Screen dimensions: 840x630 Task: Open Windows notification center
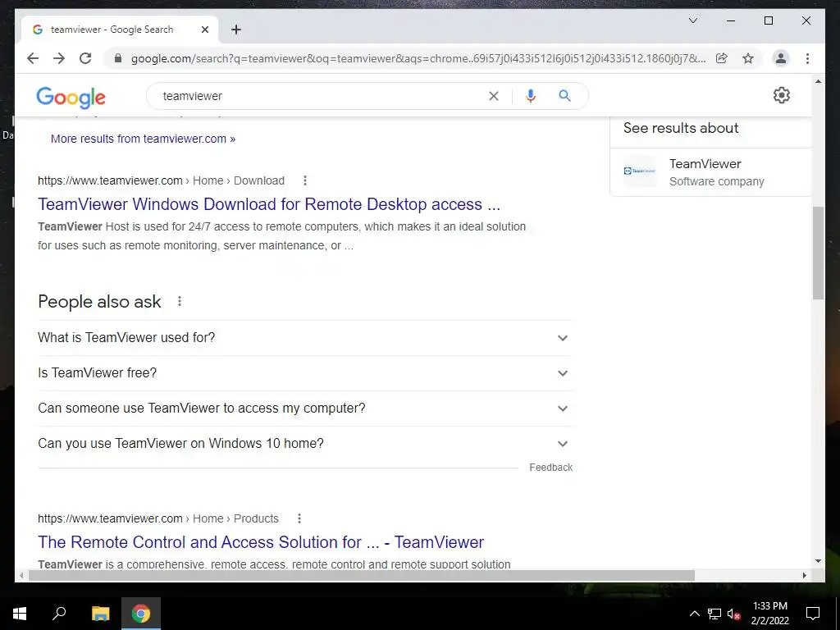point(813,614)
